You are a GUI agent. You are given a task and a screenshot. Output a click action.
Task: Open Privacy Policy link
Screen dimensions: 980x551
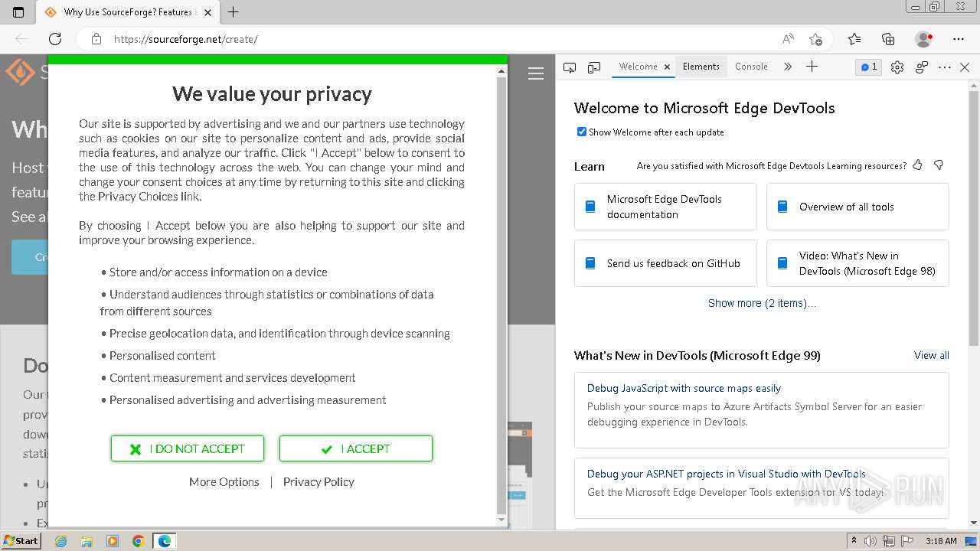(318, 481)
